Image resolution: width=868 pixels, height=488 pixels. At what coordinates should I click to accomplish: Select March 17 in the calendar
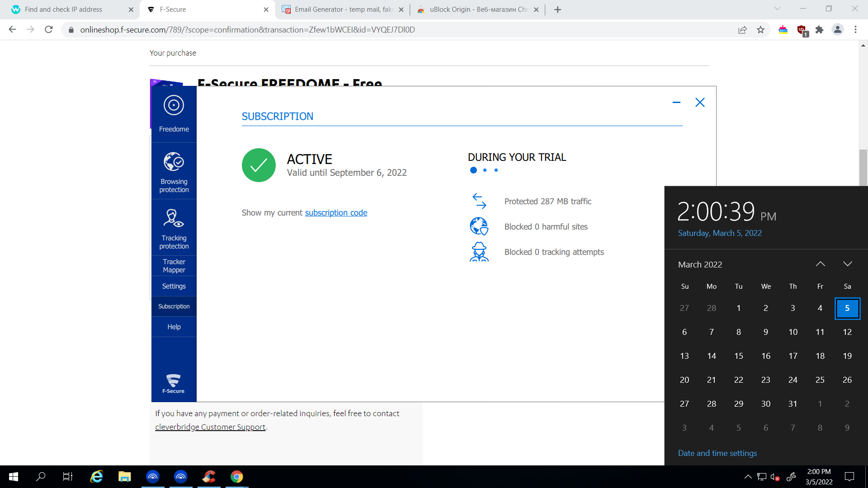[793, 356]
